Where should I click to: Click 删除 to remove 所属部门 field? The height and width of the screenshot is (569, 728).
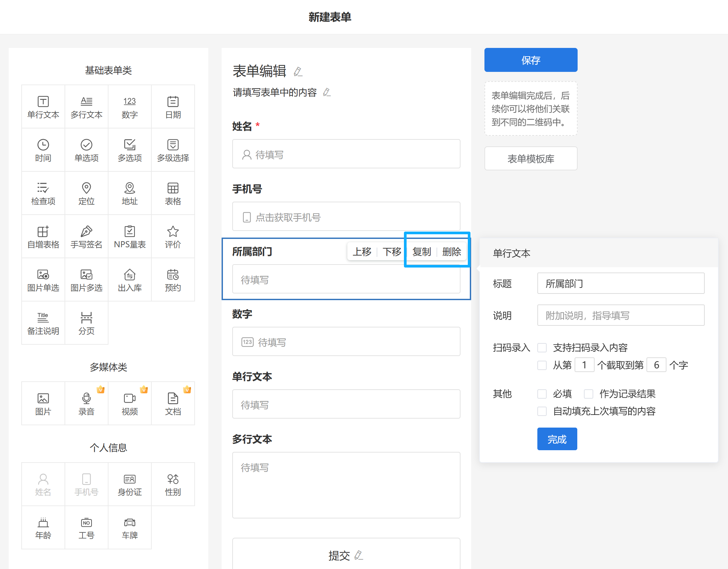[451, 252]
